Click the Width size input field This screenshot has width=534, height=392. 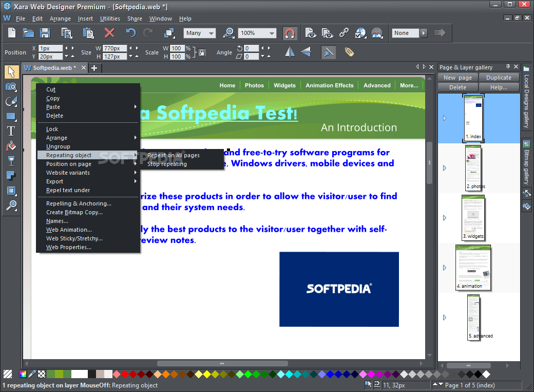click(x=115, y=48)
